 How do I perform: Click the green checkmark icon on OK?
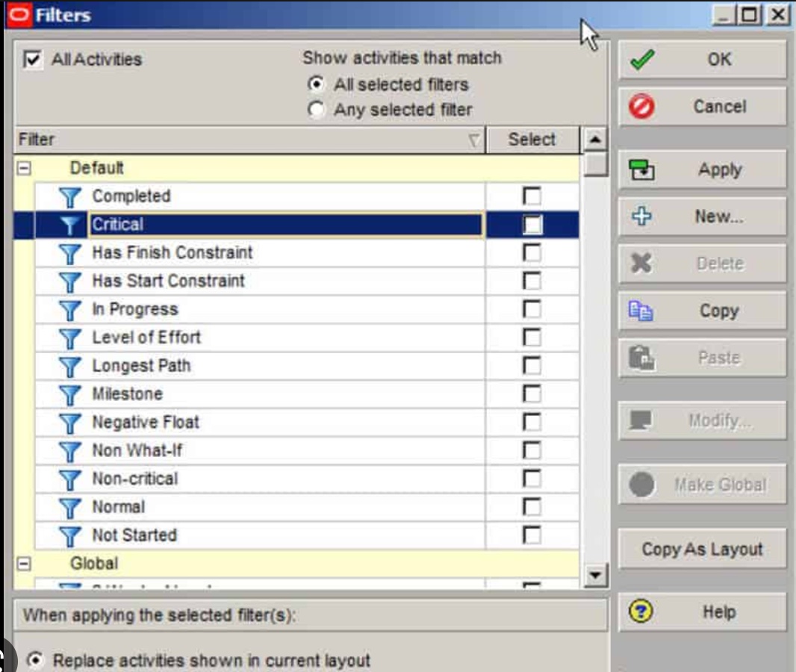(642, 60)
